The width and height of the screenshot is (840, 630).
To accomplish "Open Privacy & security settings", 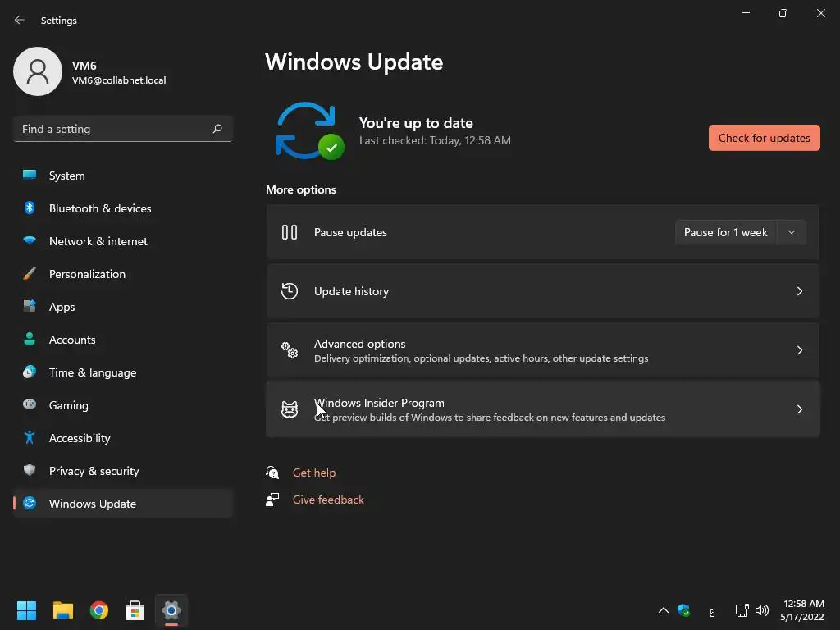I will (x=123, y=470).
